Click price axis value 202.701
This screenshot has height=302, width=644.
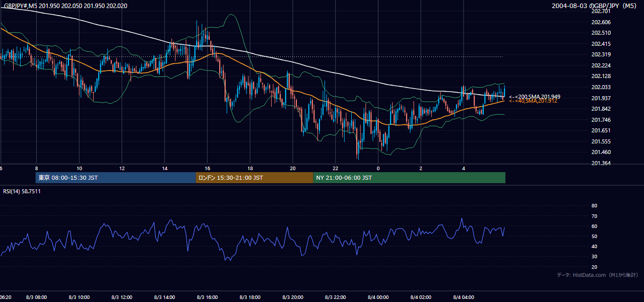tap(601, 11)
